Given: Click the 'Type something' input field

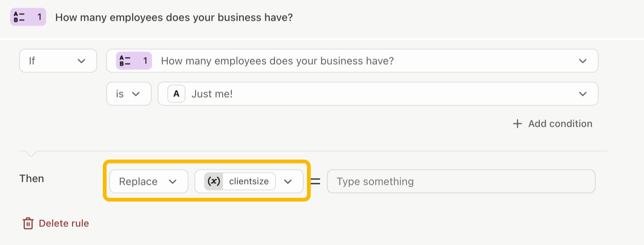Looking at the screenshot, I should coord(461,181).
